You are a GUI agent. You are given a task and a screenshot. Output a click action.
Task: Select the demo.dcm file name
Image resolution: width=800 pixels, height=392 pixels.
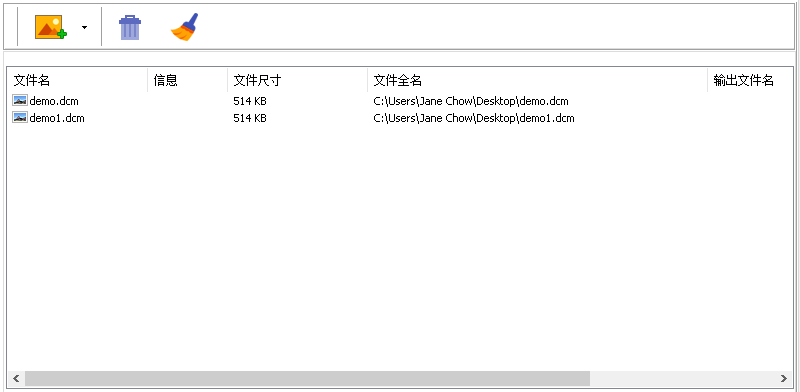point(54,101)
